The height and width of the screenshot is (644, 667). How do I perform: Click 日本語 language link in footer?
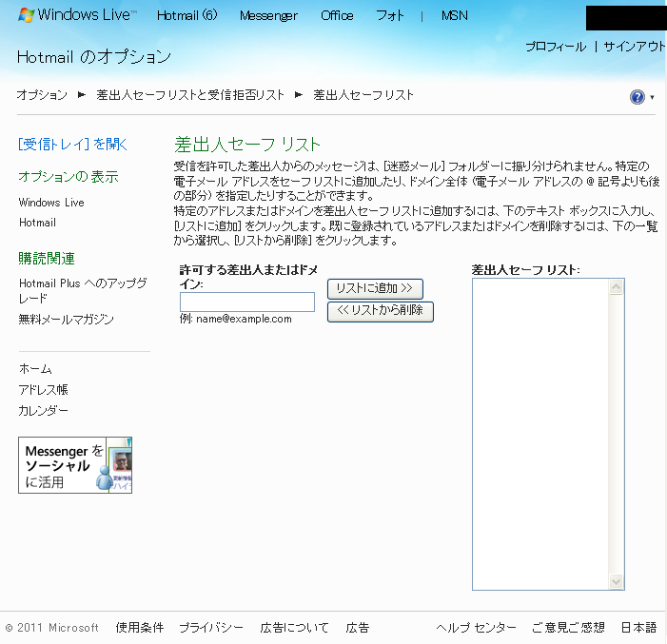638,628
